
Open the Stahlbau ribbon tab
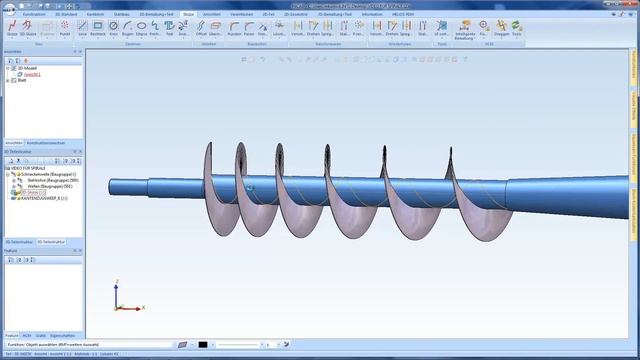click(122, 14)
